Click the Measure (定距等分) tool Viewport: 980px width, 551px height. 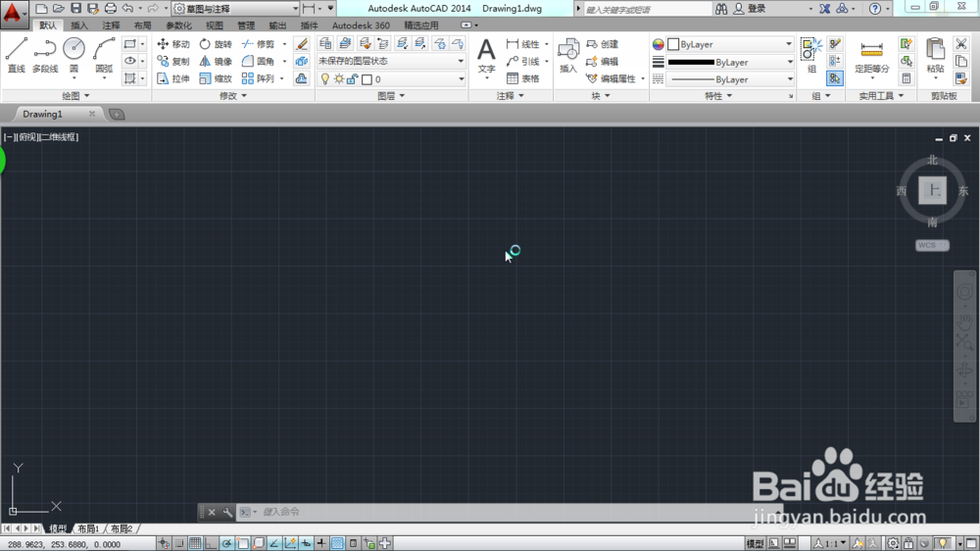[x=872, y=58]
